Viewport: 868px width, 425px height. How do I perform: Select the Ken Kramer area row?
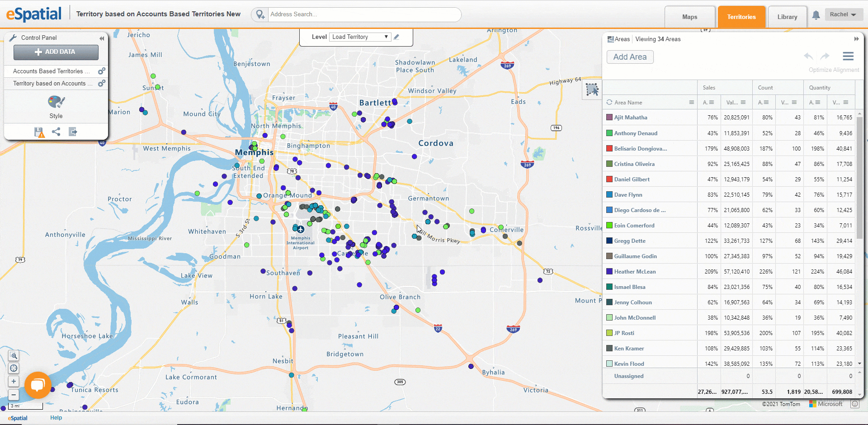coord(729,348)
